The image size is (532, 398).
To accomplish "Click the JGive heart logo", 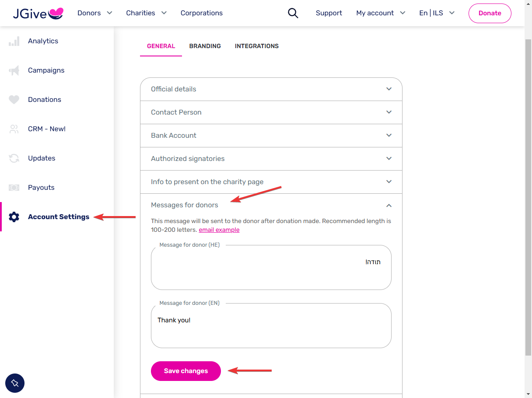I will (x=38, y=14).
